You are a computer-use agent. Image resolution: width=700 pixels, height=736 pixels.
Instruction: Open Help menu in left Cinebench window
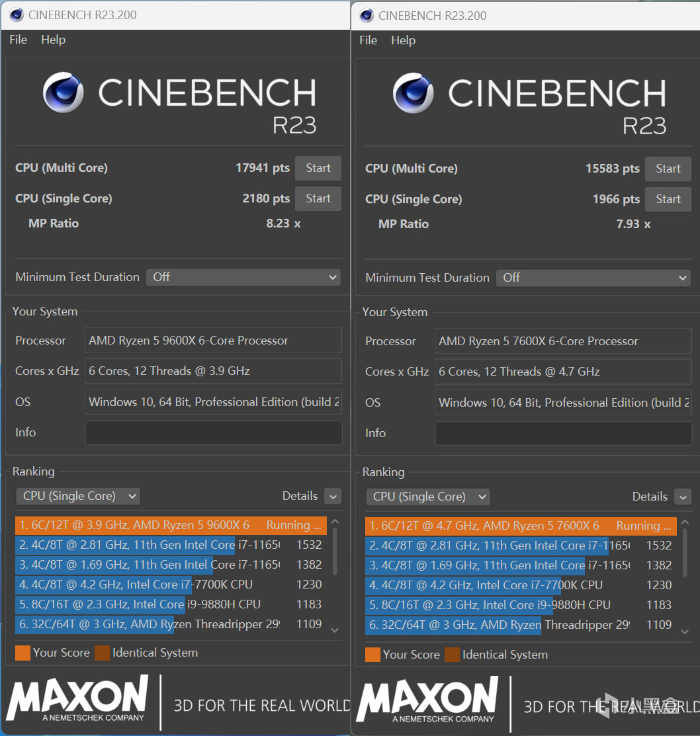(x=53, y=40)
